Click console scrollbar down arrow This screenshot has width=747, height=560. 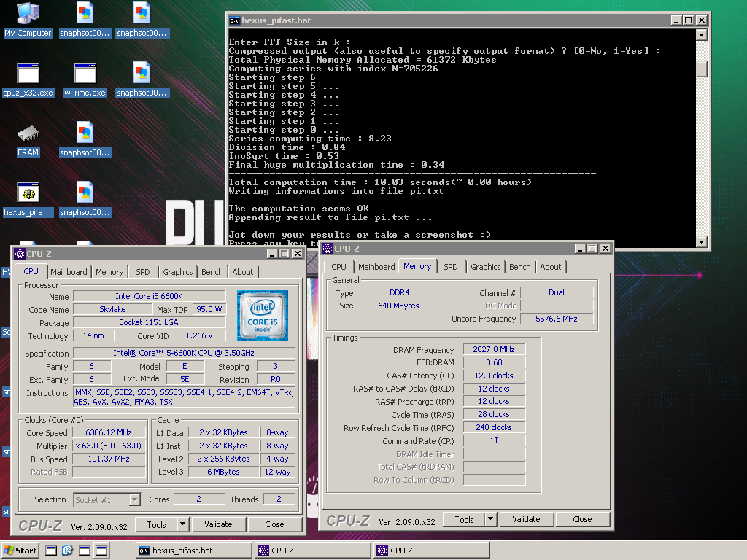tap(701, 242)
